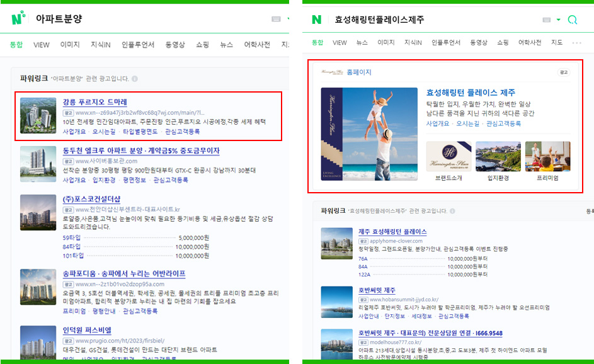This screenshot has height=364, width=594.
Task: Click 입지환경 under 동두천 엘크루 ad
Action: pyautogui.click(x=104, y=180)
